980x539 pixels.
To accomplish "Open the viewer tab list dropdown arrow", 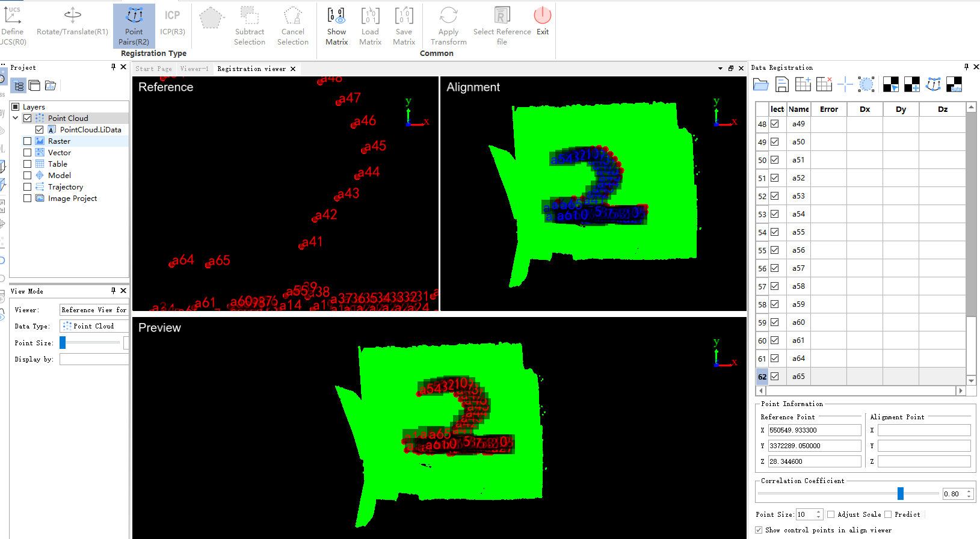I will click(x=720, y=69).
